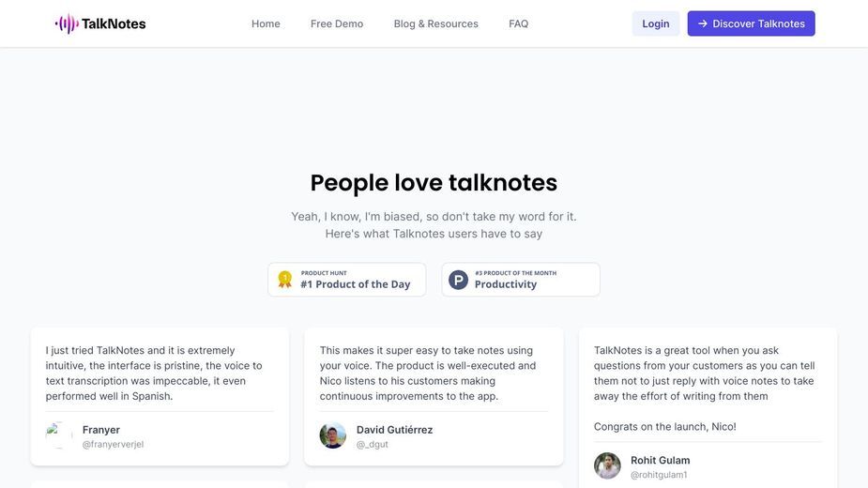Click the "Here's what Talknotes users have to say" line
This screenshot has width=868, height=488.
tap(434, 234)
